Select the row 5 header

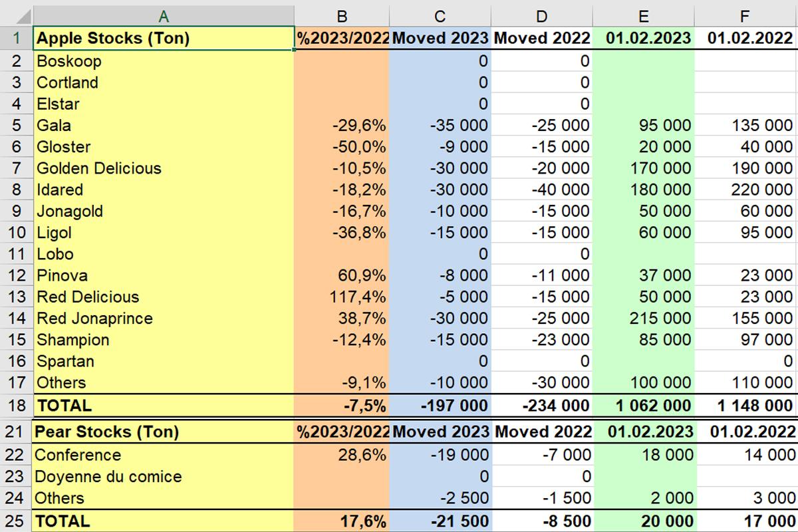[x=16, y=126]
